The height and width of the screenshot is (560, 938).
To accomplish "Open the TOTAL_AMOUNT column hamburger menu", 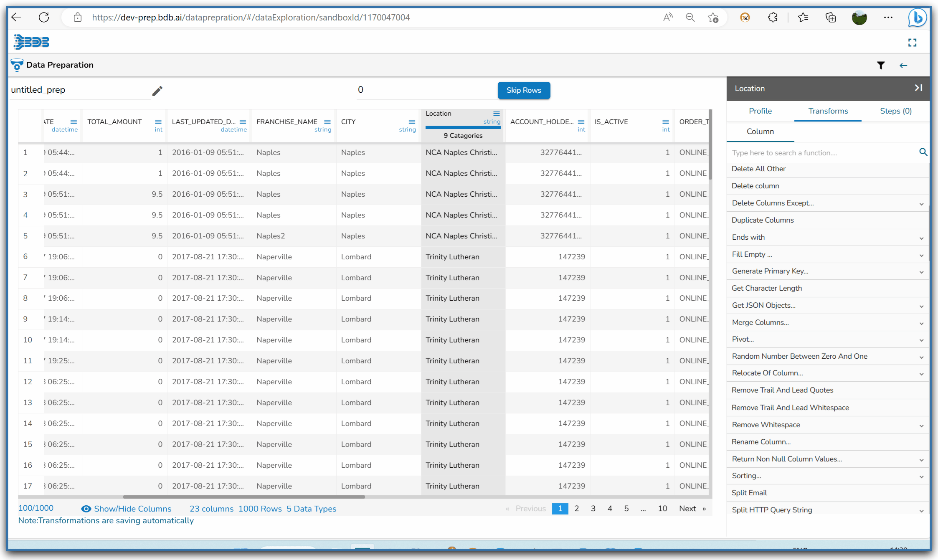I will tap(158, 122).
